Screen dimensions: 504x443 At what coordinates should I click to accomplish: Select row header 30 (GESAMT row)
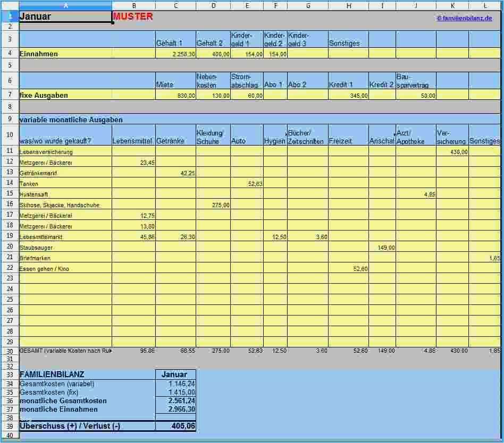10,351
